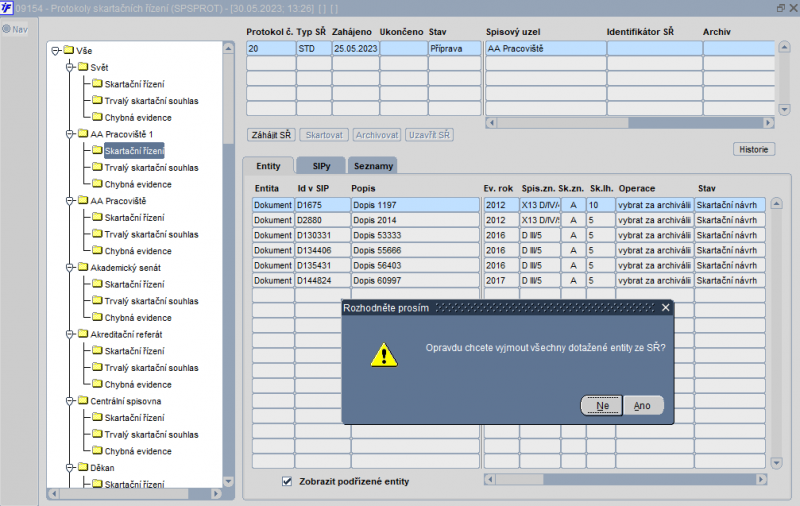
Task: Collapse the Akreditační referát tree node
Action: point(70,334)
